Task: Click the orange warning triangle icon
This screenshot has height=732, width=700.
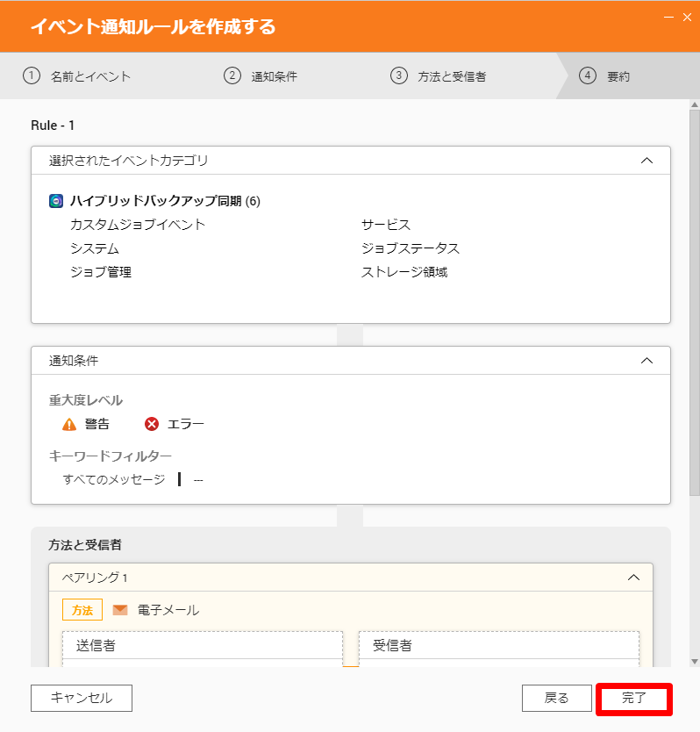Action: click(69, 424)
